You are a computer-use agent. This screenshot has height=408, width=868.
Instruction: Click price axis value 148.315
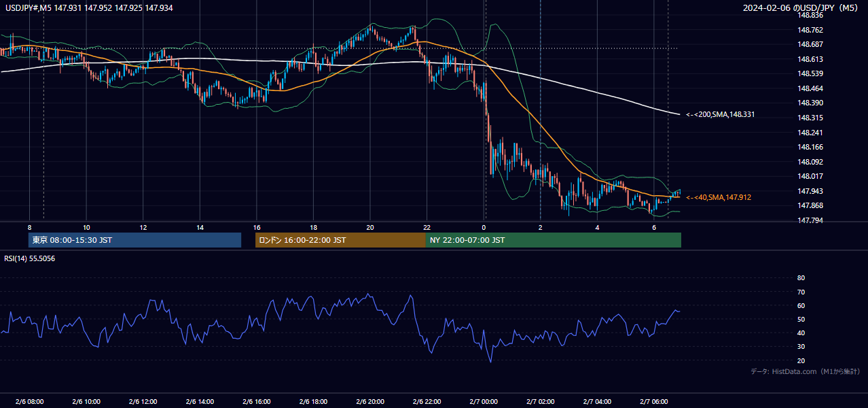[810, 118]
